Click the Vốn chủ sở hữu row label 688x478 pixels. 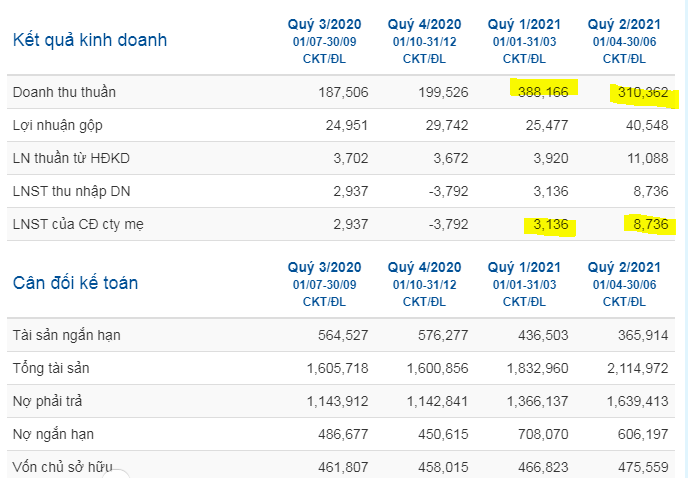pyautogui.click(x=60, y=467)
